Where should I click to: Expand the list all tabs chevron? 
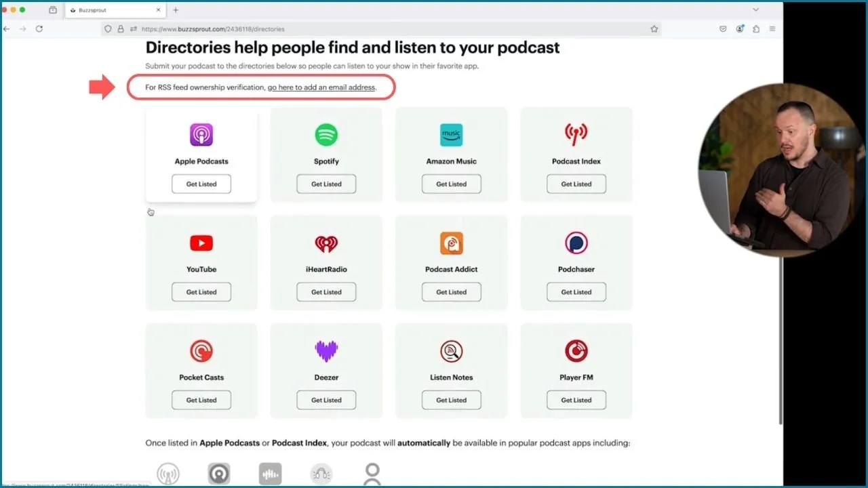tap(756, 10)
